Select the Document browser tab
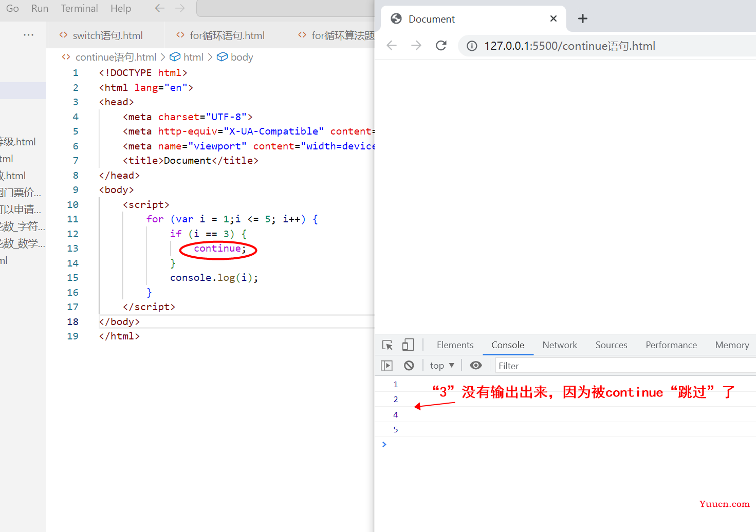756x532 pixels. (x=473, y=19)
